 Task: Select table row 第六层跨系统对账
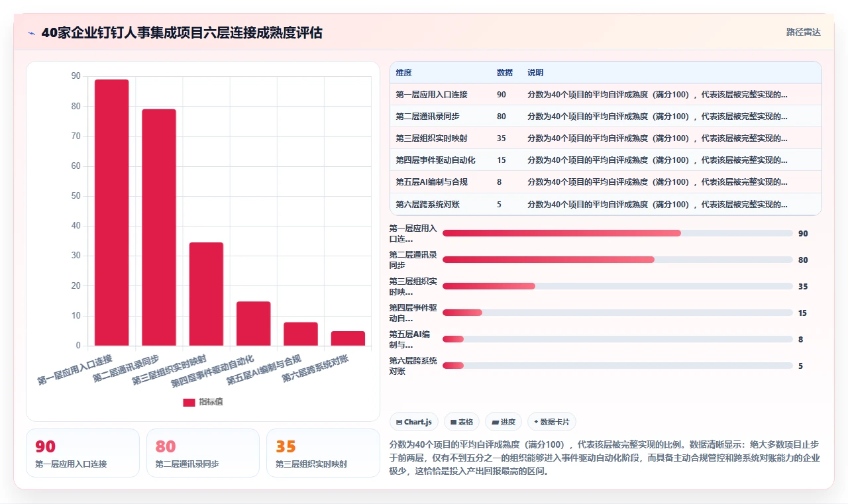tap(606, 204)
